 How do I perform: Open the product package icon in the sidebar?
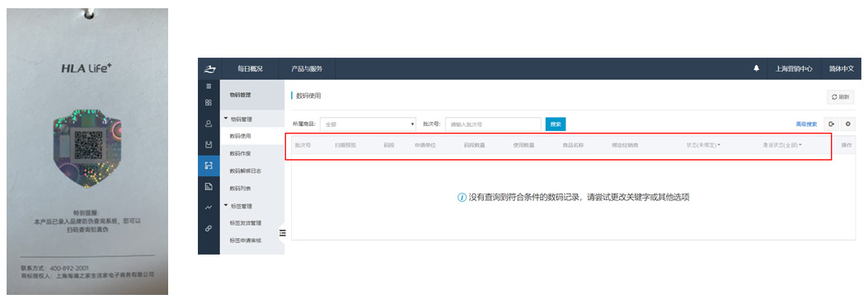pyautogui.click(x=209, y=145)
